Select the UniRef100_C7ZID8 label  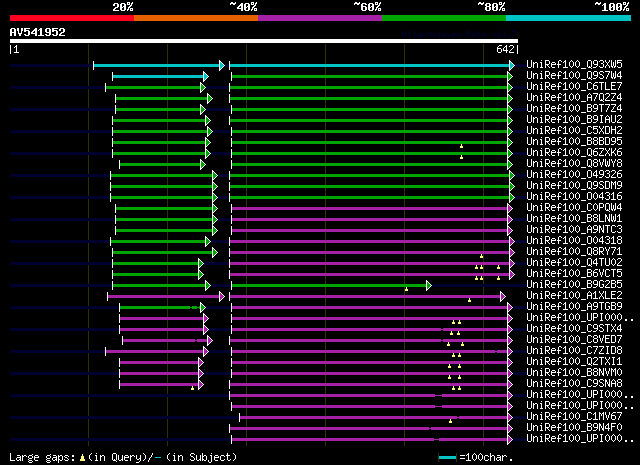(574, 351)
